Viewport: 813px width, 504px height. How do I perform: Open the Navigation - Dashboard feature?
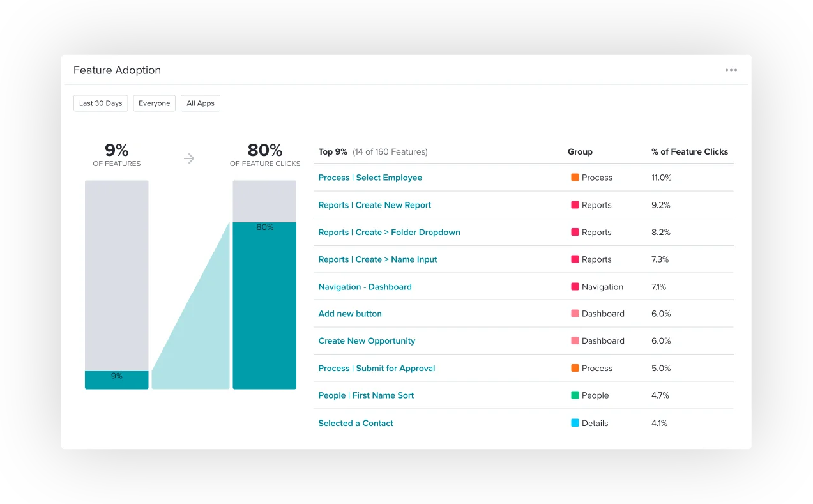[365, 287]
